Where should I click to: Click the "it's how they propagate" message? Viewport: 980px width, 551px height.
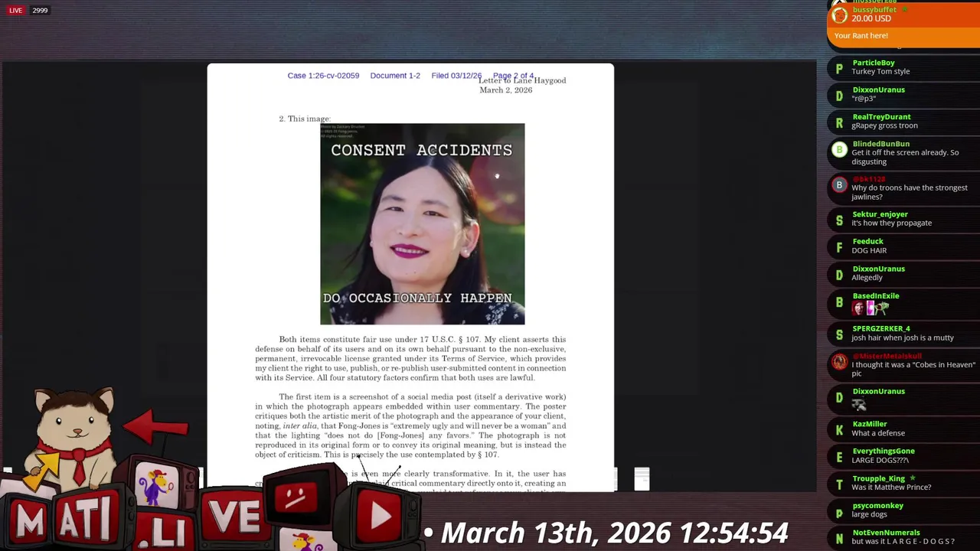(891, 223)
